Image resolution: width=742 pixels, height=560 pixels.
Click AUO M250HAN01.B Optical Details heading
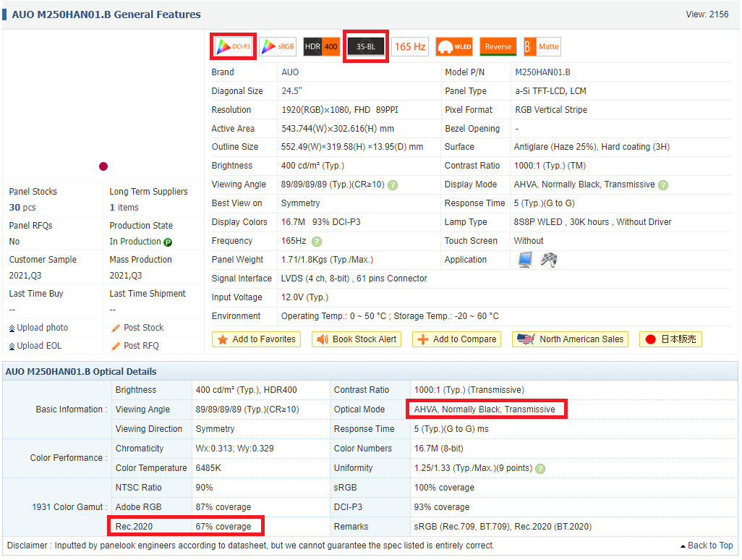(x=81, y=372)
